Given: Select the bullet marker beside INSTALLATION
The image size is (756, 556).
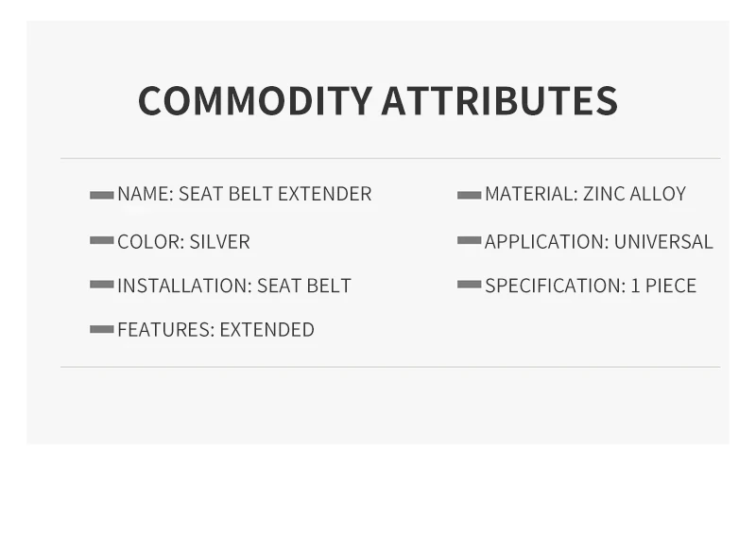Looking at the screenshot, I should point(102,285).
